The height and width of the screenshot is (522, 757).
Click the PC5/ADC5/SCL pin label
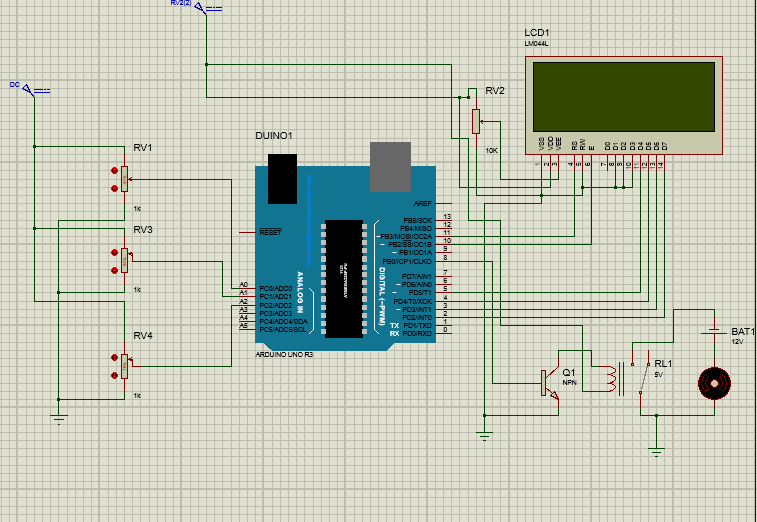(x=283, y=330)
